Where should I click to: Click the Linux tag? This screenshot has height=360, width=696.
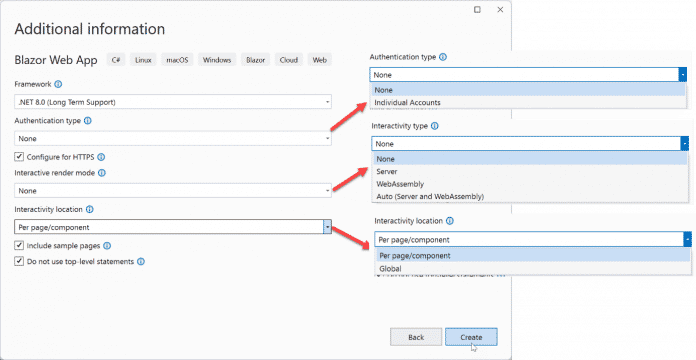click(143, 60)
